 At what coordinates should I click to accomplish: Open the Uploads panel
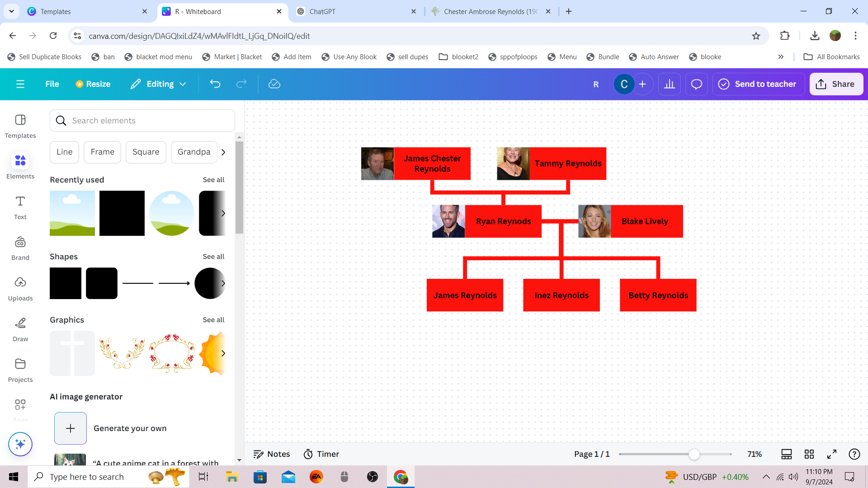click(x=20, y=288)
